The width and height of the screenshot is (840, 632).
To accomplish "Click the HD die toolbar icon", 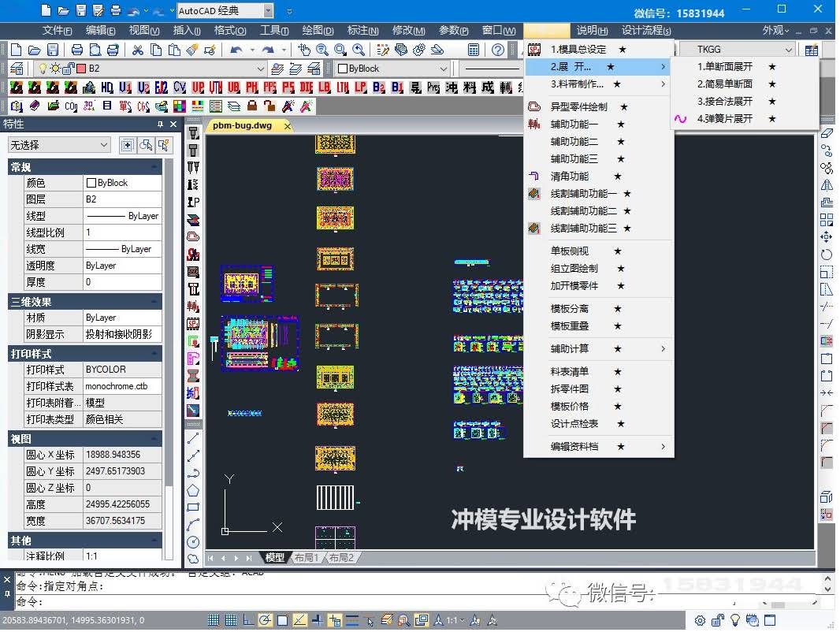I will pos(107,87).
